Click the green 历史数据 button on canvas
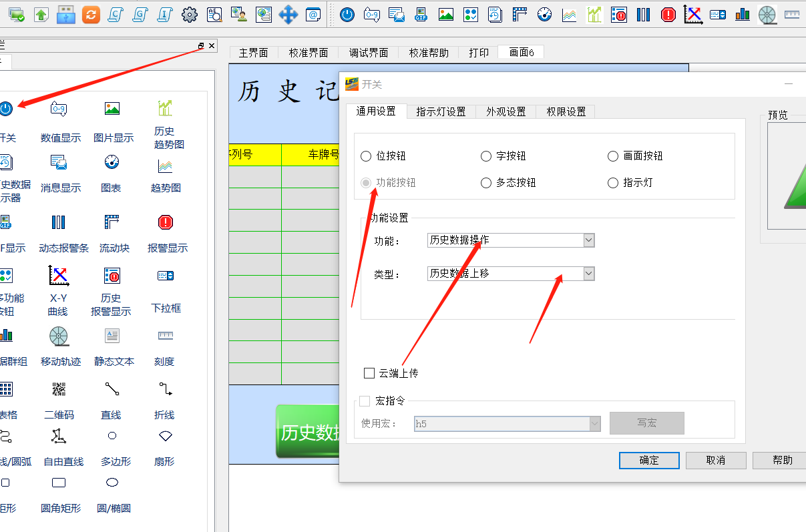Image resolution: width=806 pixels, height=532 pixels. [x=308, y=432]
